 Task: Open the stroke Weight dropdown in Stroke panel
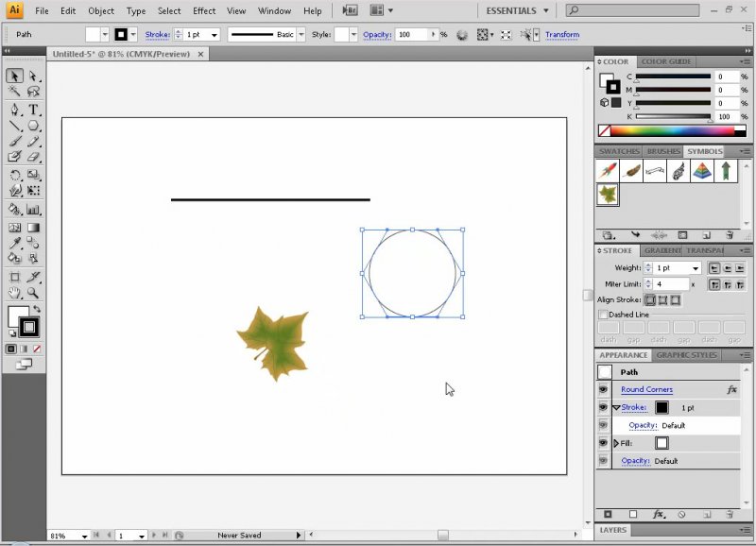click(695, 268)
